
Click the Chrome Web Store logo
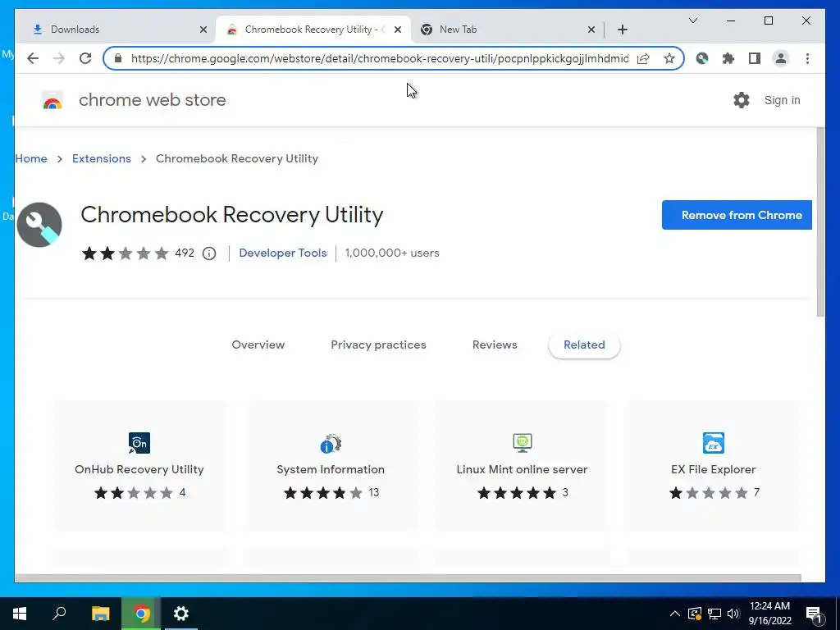click(x=52, y=100)
